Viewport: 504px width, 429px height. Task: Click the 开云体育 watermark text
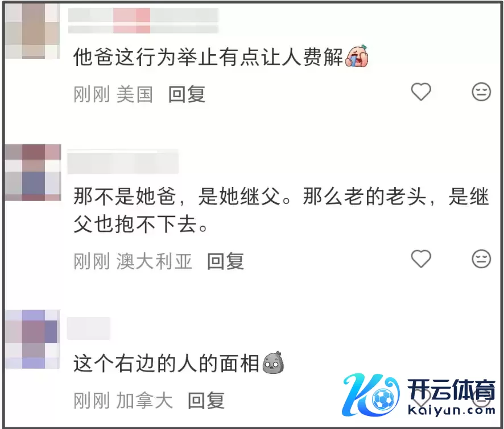tap(451, 390)
